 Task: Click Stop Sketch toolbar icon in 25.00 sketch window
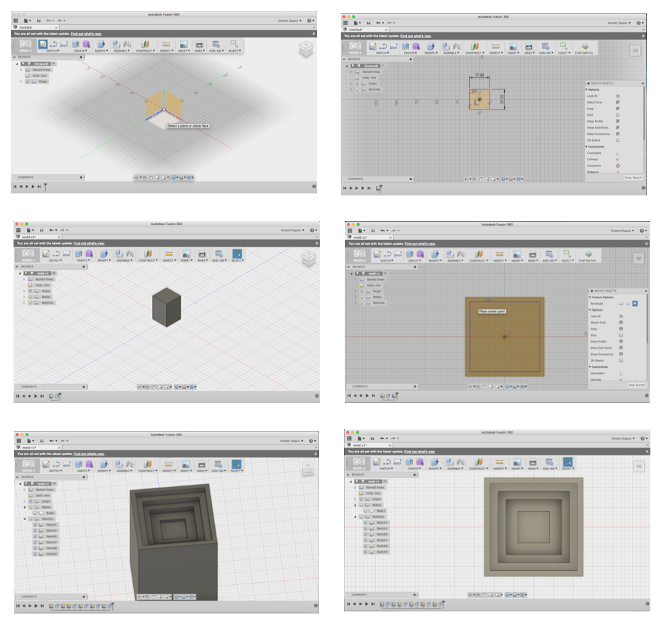tap(585, 46)
